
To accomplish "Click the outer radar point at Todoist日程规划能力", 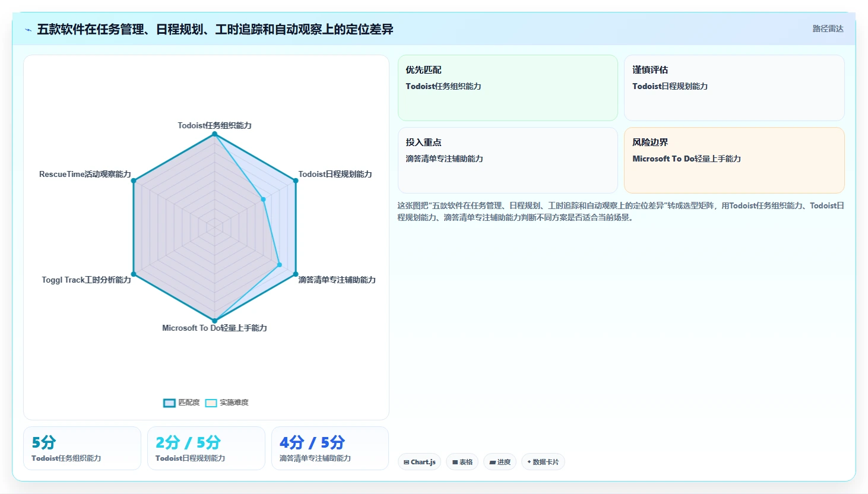I will pos(295,180).
